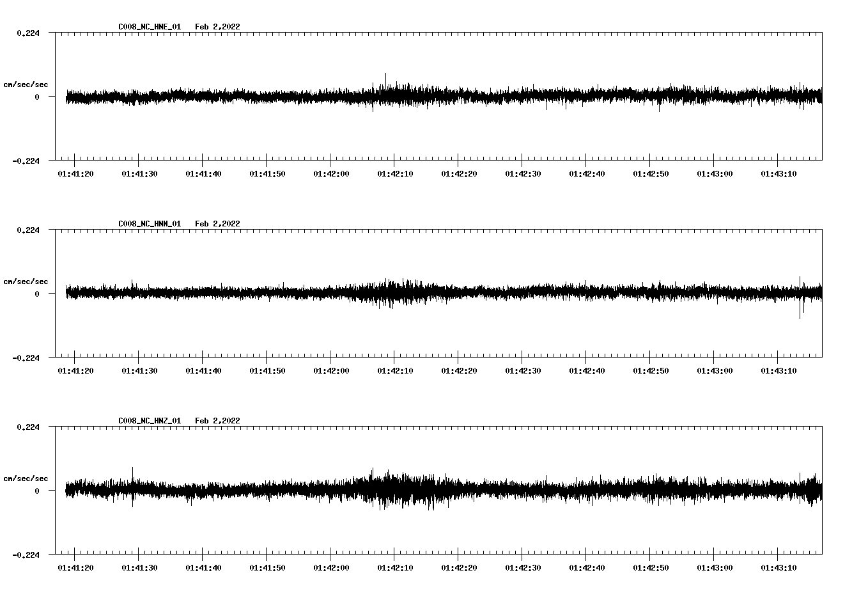Click 01:43:00 time label on HNZ axis
Screen dimensions: 868x591
[715, 568]
